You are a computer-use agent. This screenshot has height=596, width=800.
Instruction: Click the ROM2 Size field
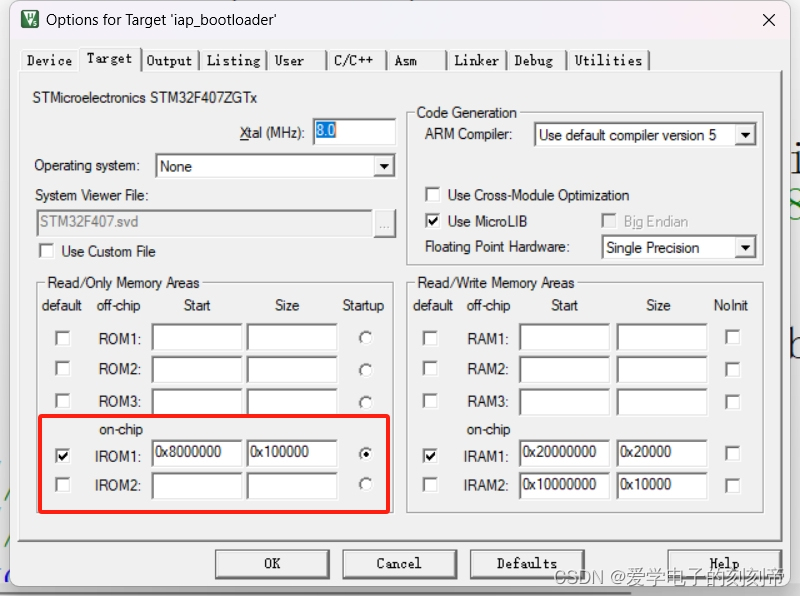tap(292, 369)
